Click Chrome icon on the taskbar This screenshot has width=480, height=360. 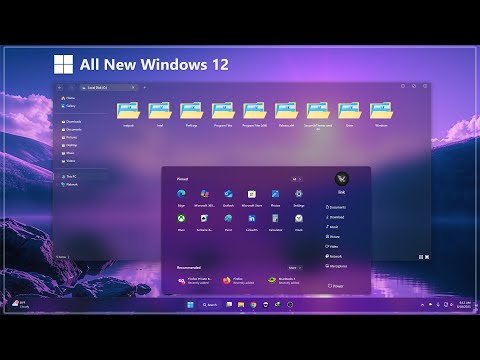253,305
